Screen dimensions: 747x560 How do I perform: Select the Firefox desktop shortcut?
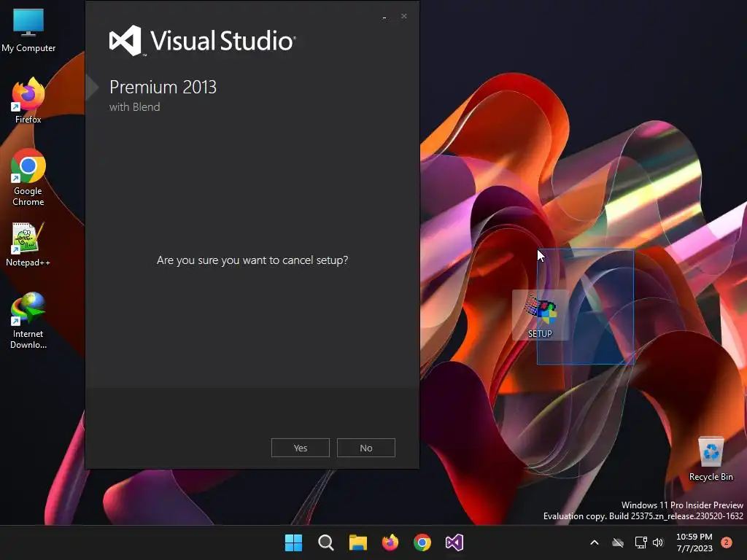(28, 101)
